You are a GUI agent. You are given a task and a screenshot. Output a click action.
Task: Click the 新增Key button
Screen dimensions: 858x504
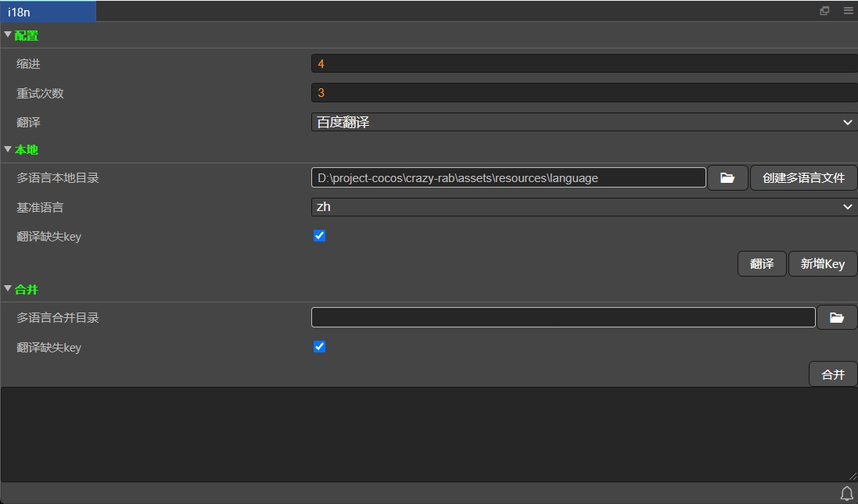[x=822, y=264]
